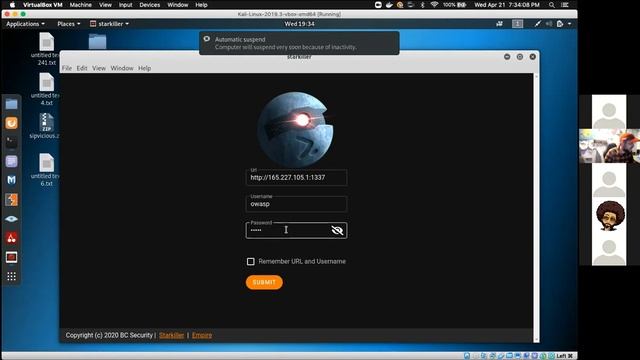This screenshot has width=640, height=360.
Task: Focus the Username field containing owasp
Action: click(x=296, y=204)
